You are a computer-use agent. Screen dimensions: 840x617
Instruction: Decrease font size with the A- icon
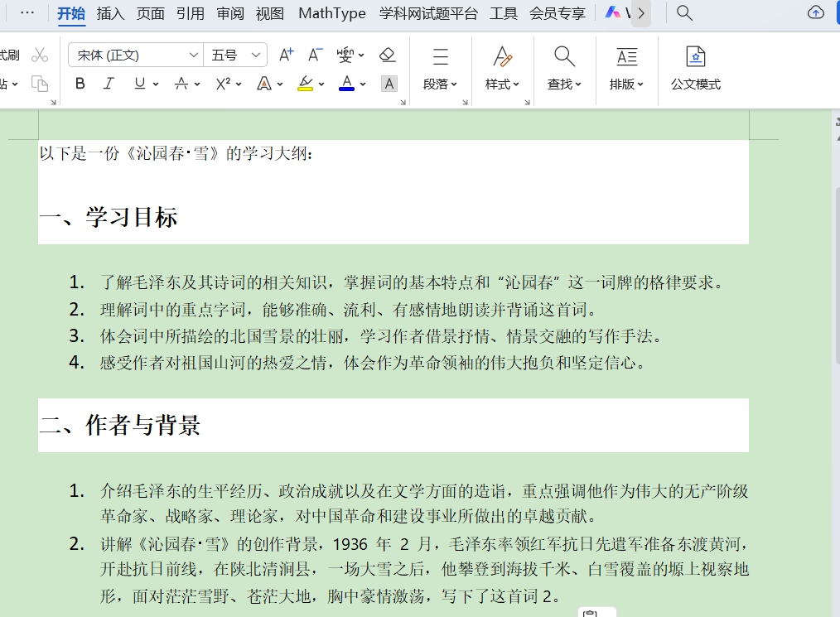click(x=314, y=53)
